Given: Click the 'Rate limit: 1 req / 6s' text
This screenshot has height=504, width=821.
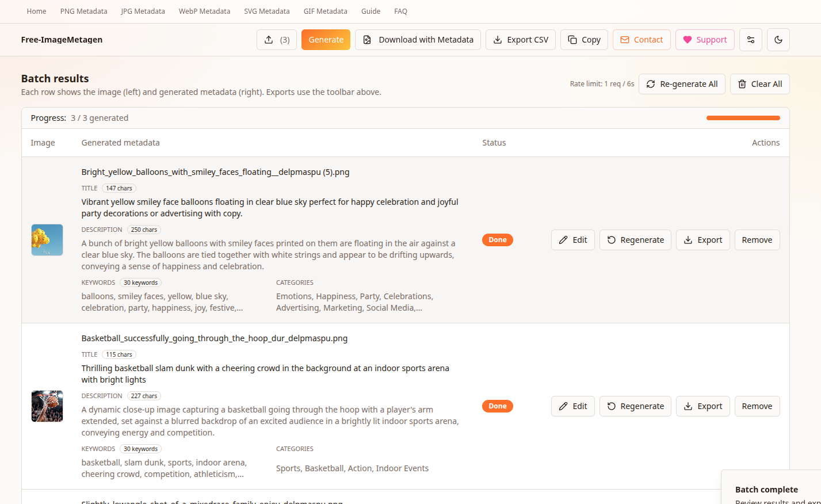Looking at the screenshot, I should pos(602,84).
